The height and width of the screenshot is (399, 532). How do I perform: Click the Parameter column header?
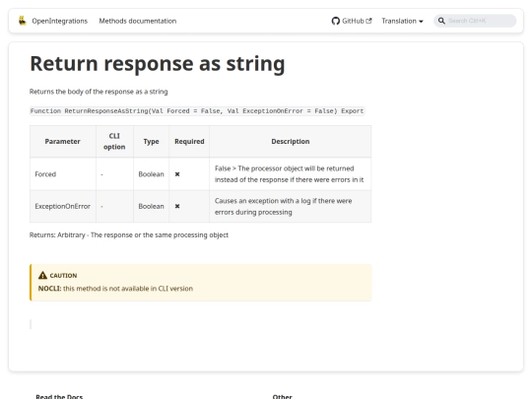point(63,141)
